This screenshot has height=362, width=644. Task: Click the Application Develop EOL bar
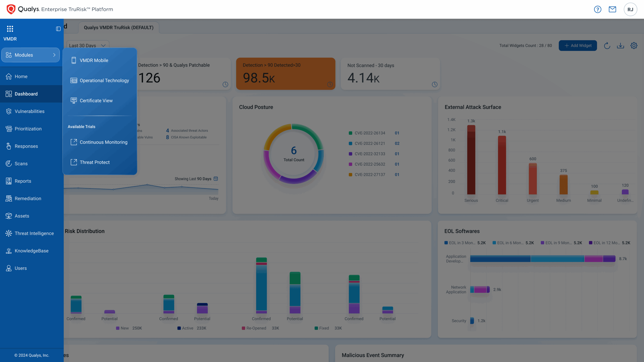(x=543, y=258)
